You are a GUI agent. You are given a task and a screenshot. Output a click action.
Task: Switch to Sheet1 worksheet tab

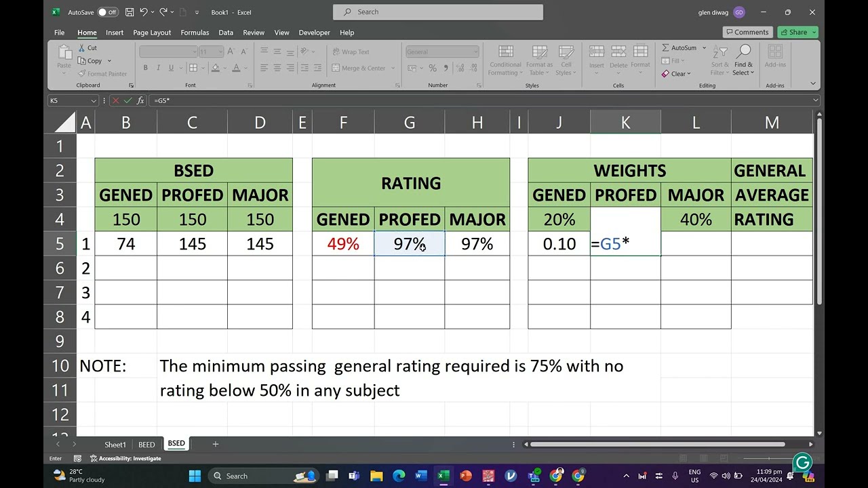point(115,445)
